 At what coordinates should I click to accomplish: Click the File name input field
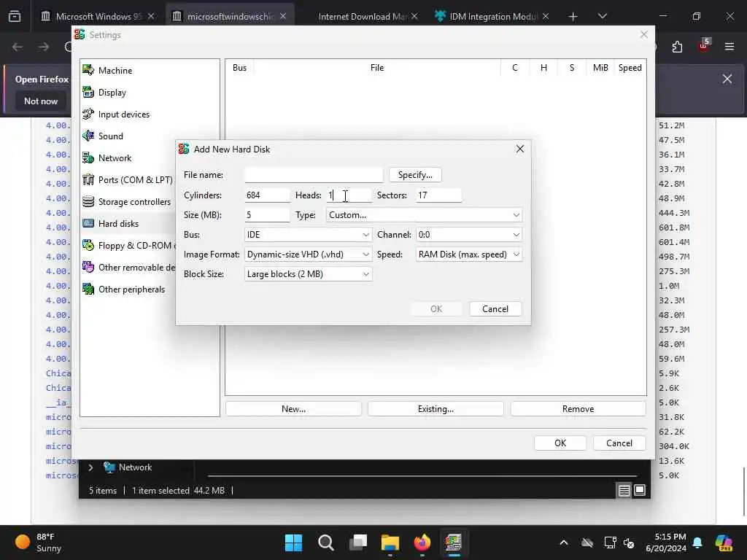tap(314, 175)
